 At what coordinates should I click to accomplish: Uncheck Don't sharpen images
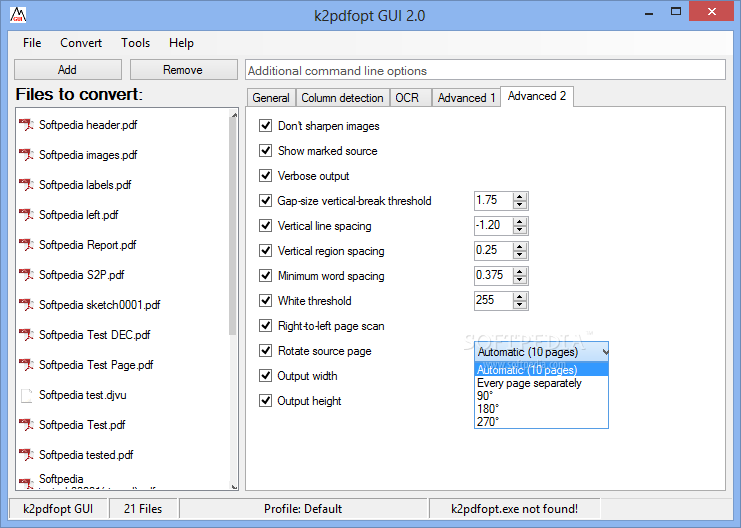pyautogui.click(x=266, y=126)
